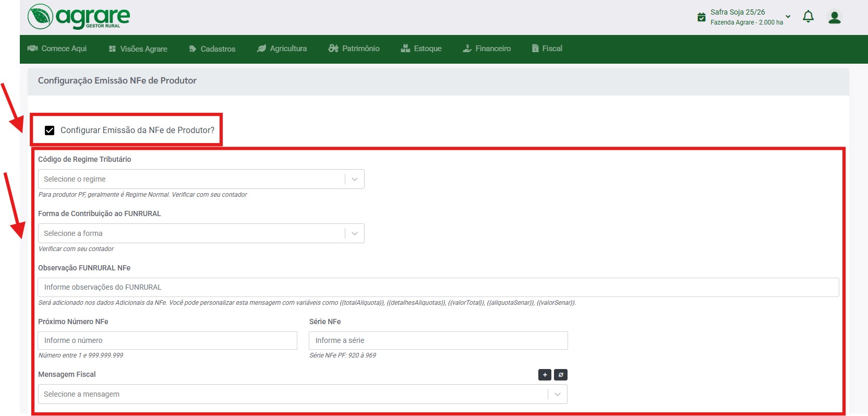Click the calendar icon beside Safra Soja
This screenshot has width=868, height=416.
pyautogui.click(x=702, y=17)
